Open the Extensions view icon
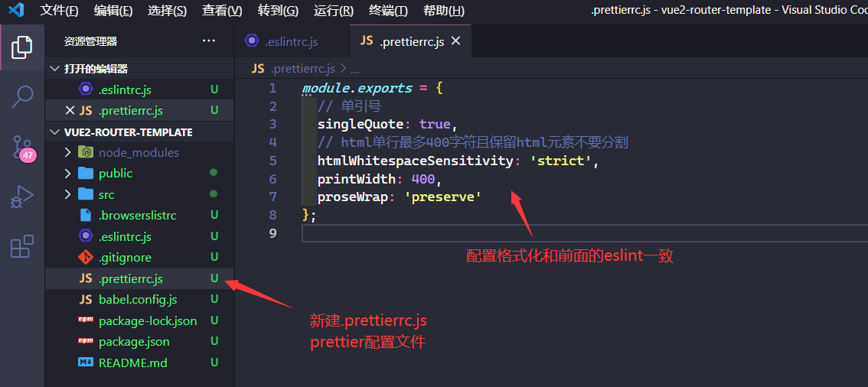The width and height of the screenshot is (868, 387). 22,246
